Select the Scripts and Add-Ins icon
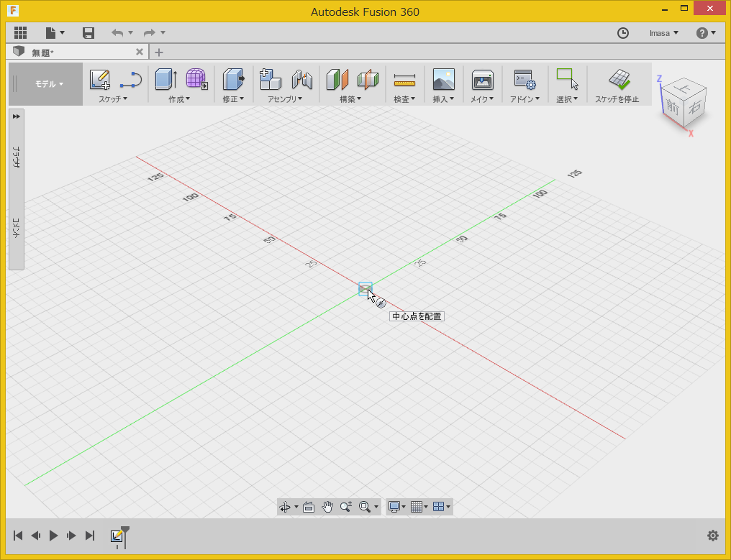This screenshot has height=560, width=731. coord(525,80)
